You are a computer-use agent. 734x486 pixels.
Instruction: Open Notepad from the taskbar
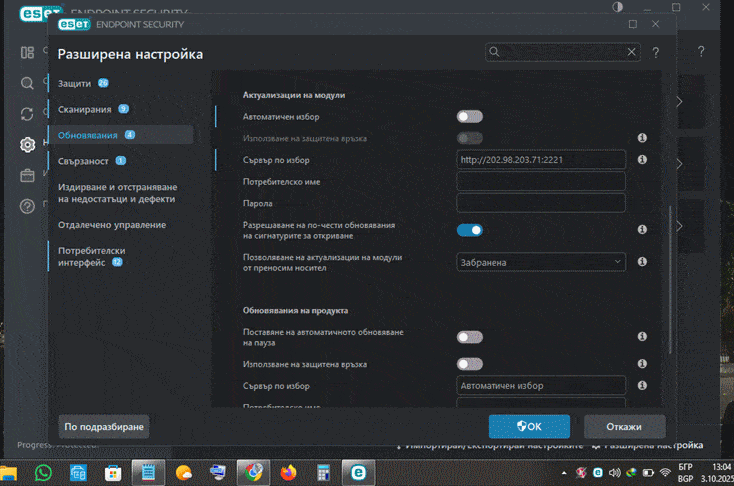(148, 473)
